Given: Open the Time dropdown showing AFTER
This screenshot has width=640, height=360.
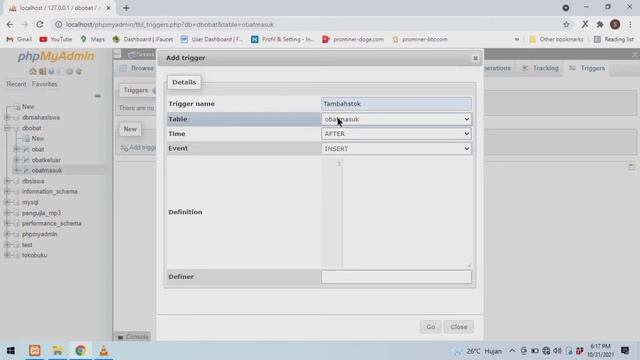Looking at the screenshot, I should tap(396, 134).
